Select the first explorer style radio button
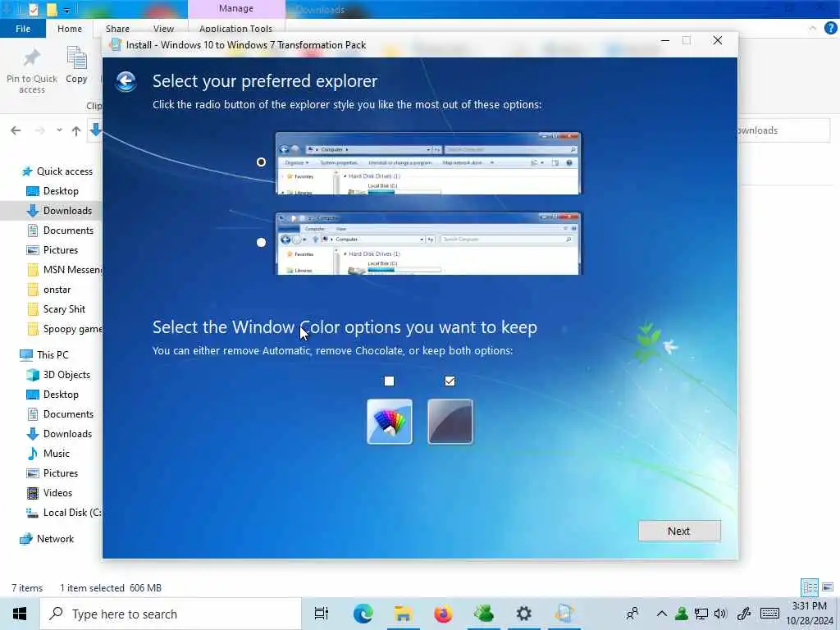Image resolution: width=840 pixels, height=630 pixels. pyautogui.click(x=261, y=162)
